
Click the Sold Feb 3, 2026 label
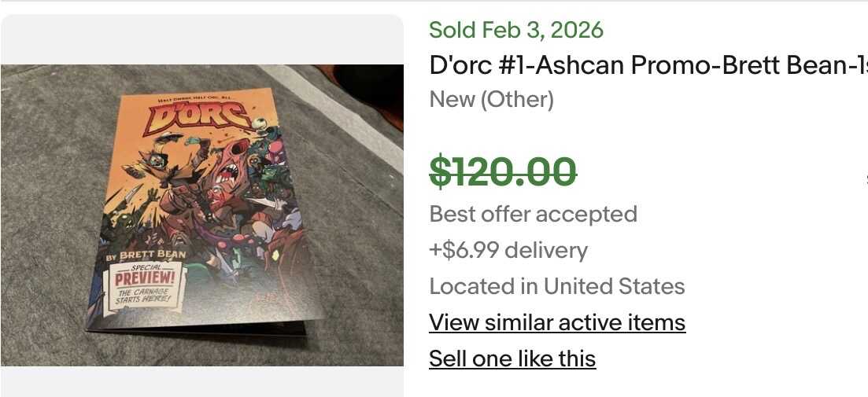(x=516, y=30)
